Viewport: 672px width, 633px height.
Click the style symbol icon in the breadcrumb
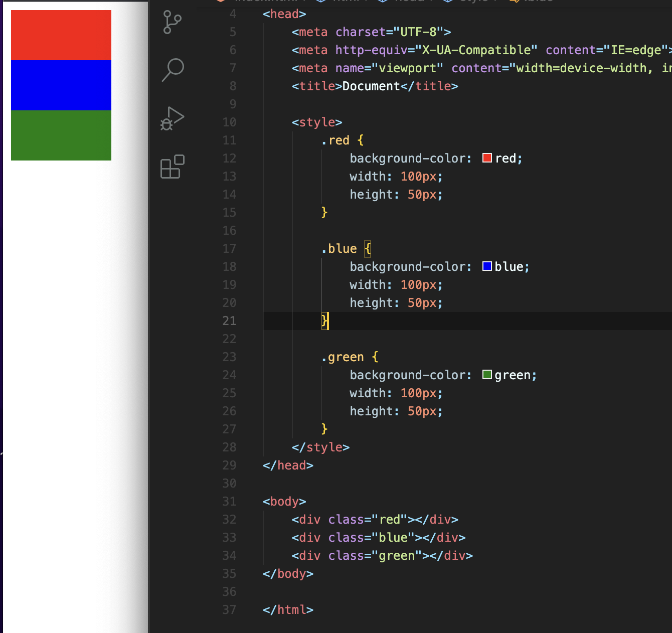point(449,1)
